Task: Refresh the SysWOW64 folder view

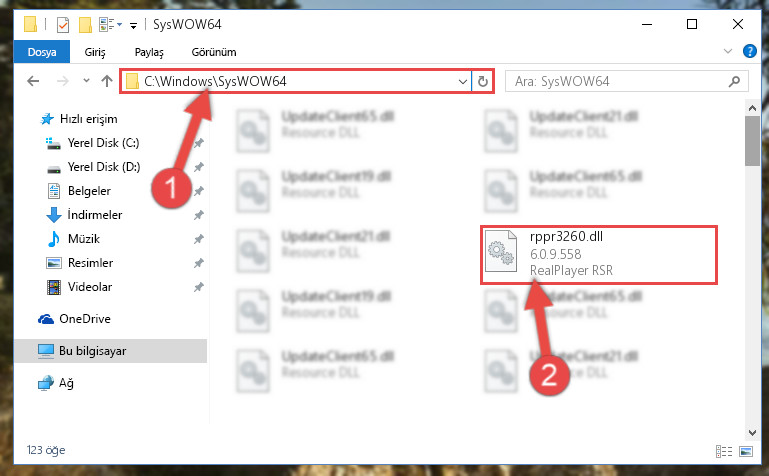Action: click(483, 81)
